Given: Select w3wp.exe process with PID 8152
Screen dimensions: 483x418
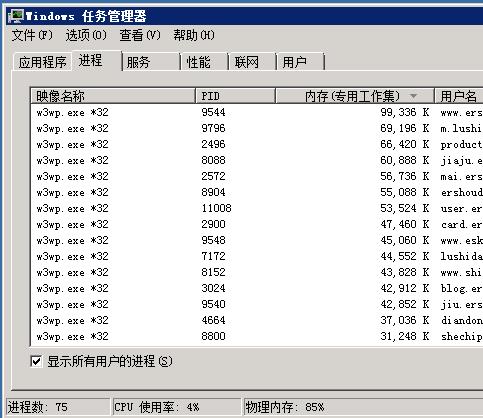Looking at the screenshot, I should (x=257, y=272).
